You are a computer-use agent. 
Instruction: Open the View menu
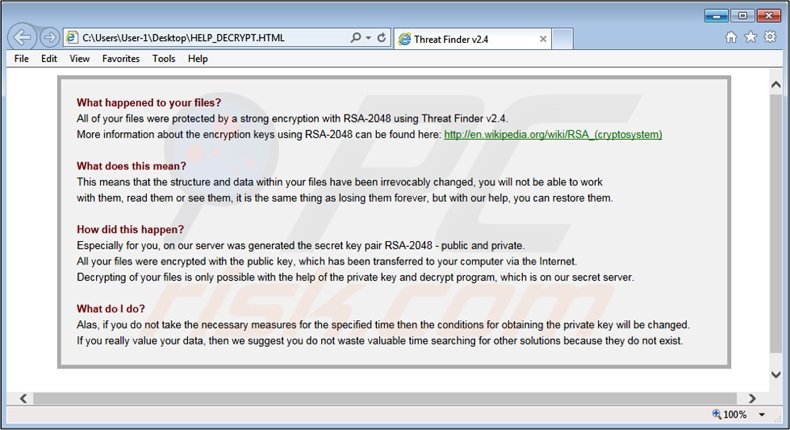coord(80,58)
